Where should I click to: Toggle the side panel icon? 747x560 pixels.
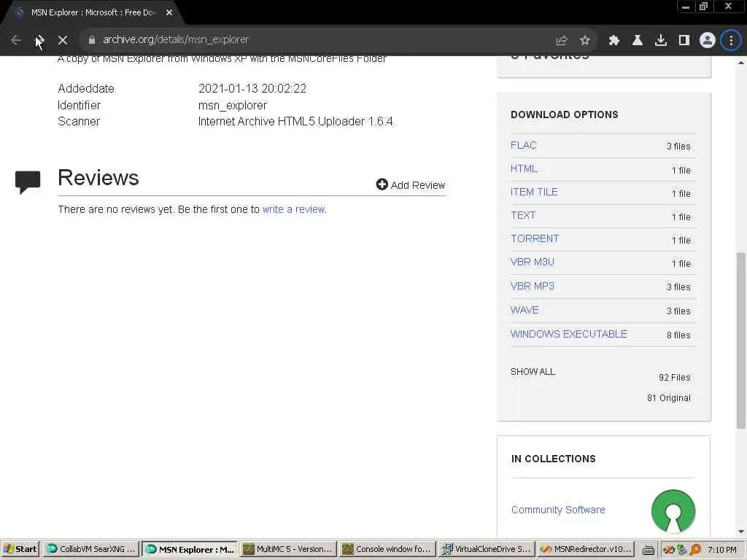(x=684, y=41)
